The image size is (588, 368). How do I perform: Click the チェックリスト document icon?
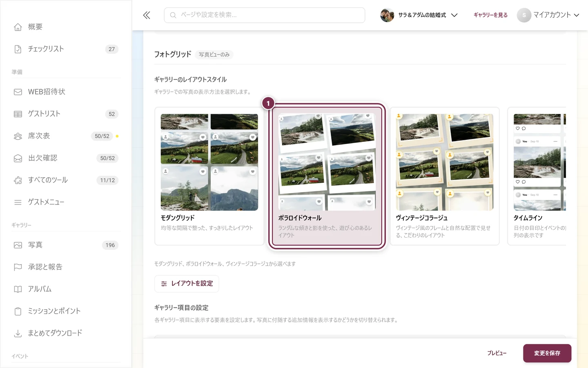click(x=18, y=49)
